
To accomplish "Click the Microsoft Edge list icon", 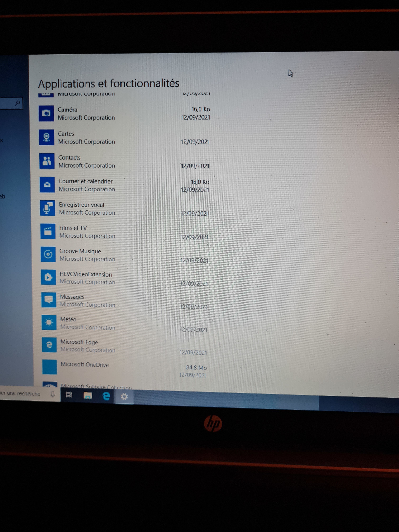I will click(49, 345).
